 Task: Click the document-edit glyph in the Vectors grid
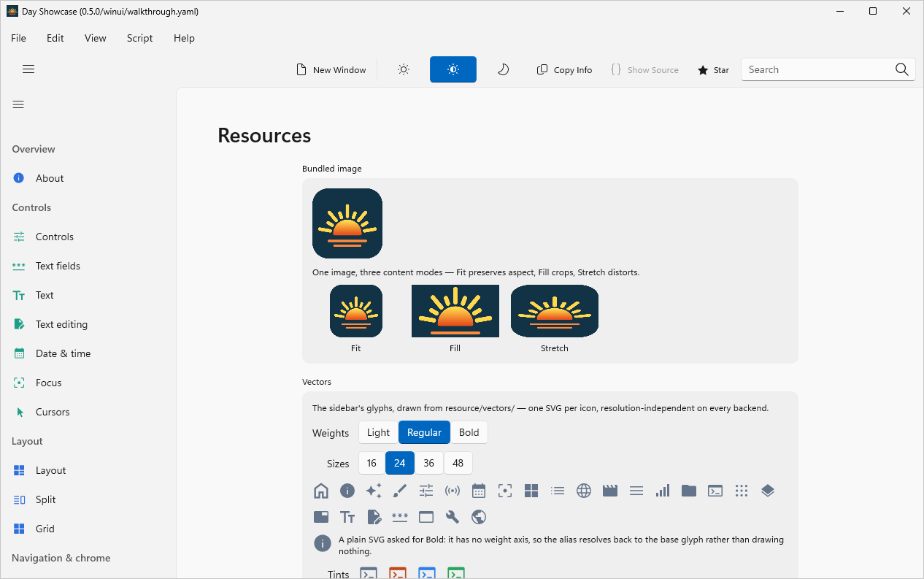tap(374, 517)
